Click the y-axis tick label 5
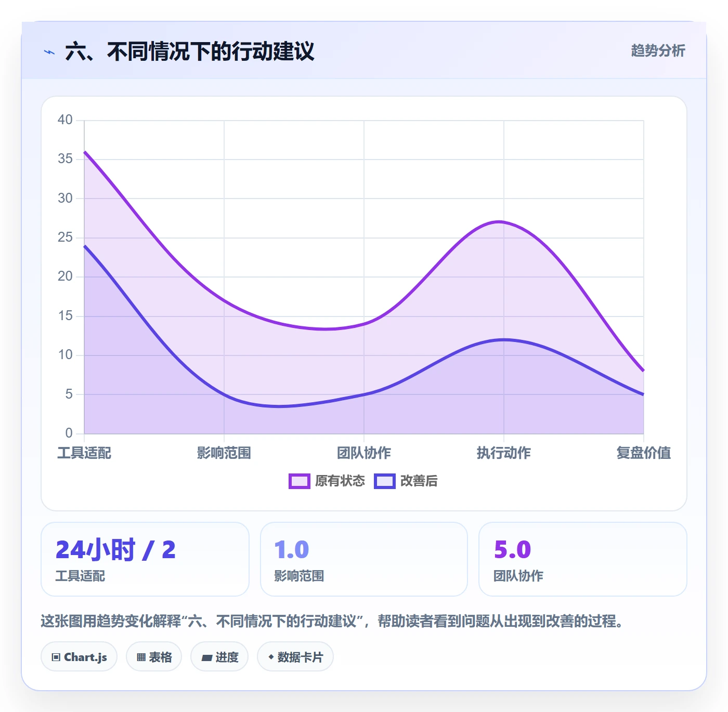This screenshot has width=728, height=712. (x=69, y=394)
